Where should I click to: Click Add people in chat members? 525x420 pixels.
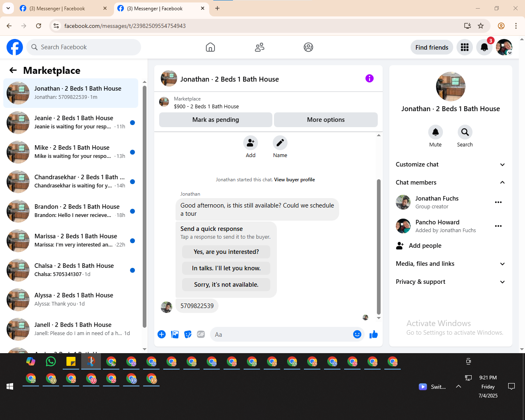[450, 246]
